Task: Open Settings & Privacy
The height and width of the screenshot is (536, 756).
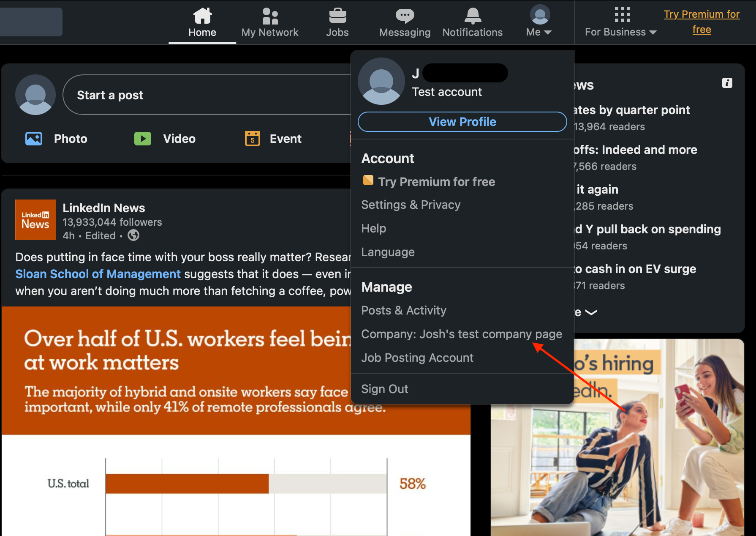Action: 411,205
